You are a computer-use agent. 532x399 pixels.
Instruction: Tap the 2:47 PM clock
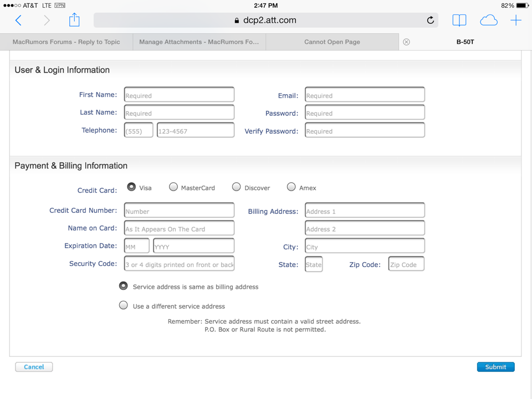[x=265, y=6]
